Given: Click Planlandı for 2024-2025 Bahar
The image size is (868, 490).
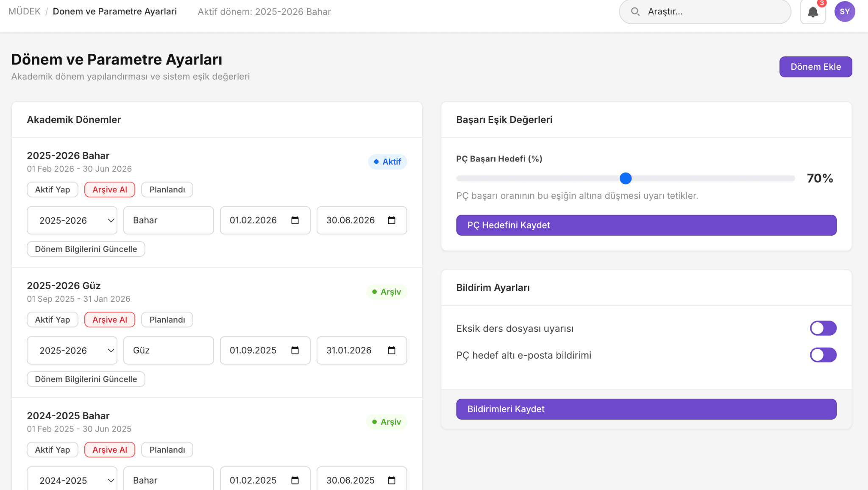Looking at the screenshot, I should tap(167, 450).
